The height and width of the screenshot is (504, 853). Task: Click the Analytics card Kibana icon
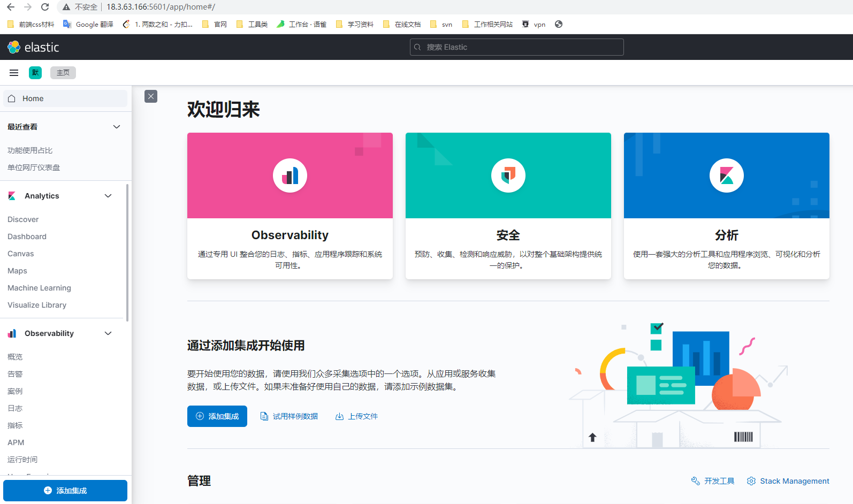tap(727, 175)
